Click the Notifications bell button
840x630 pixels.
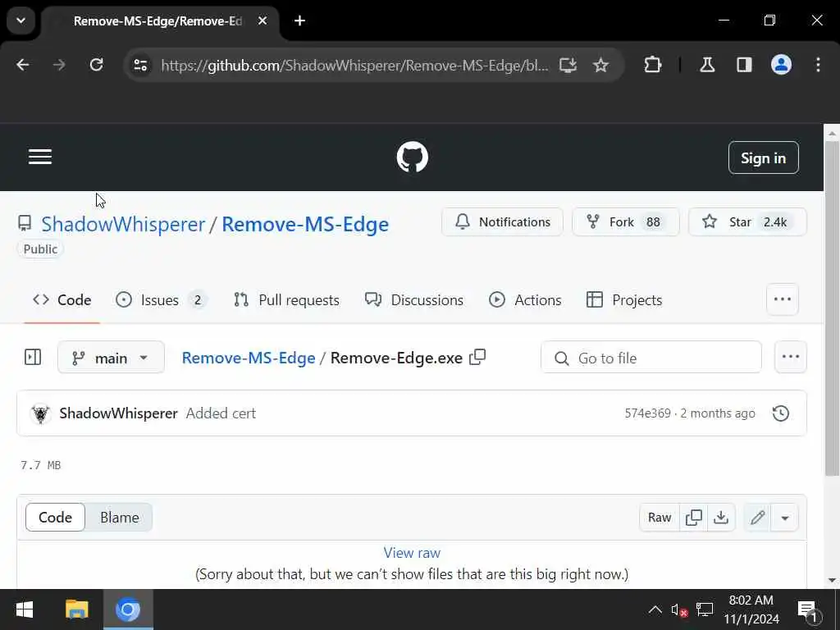click(502, 221)
